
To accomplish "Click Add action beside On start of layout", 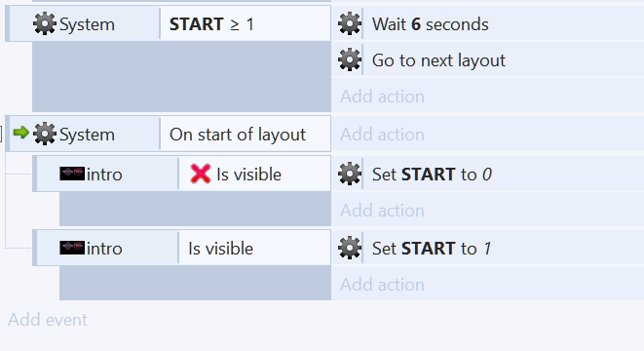I will click(382, 135).
